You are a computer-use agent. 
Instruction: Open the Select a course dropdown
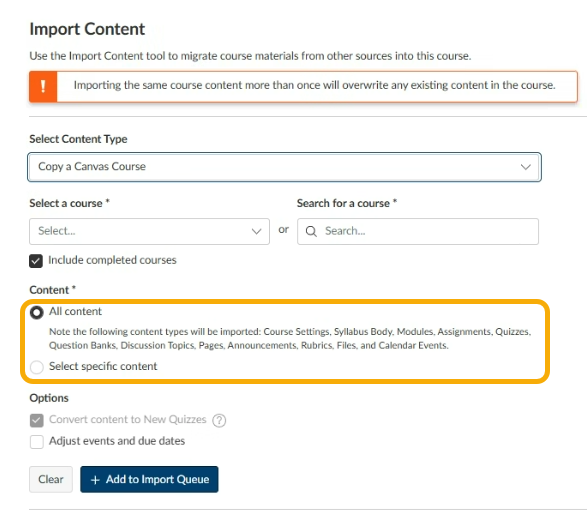click(x=149, y=231)
